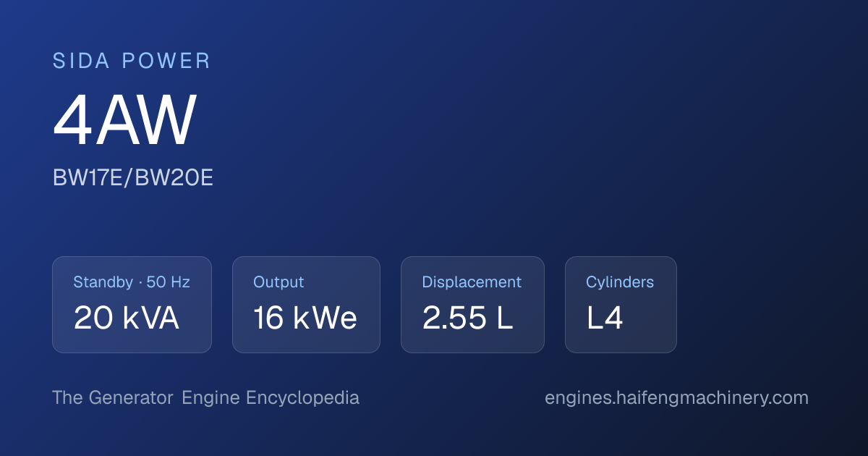This screenshot has width=868, height=456.
Task: Select the Displacement label
Action: (x=472, y=282)
